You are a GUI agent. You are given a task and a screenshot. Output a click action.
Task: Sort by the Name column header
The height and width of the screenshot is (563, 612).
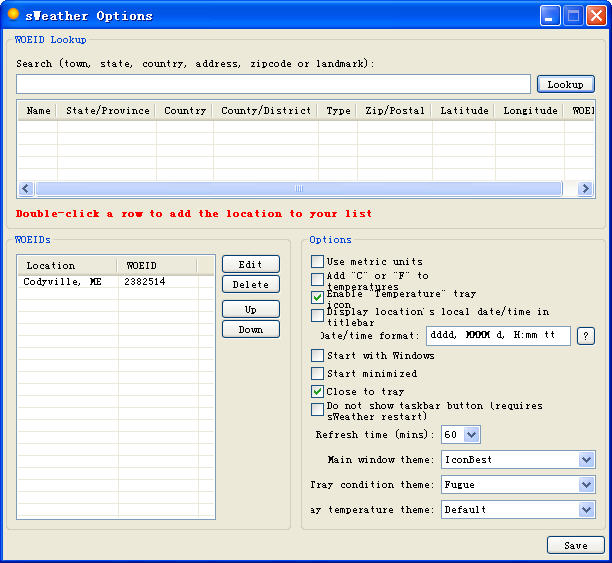(x=38, y=111)
